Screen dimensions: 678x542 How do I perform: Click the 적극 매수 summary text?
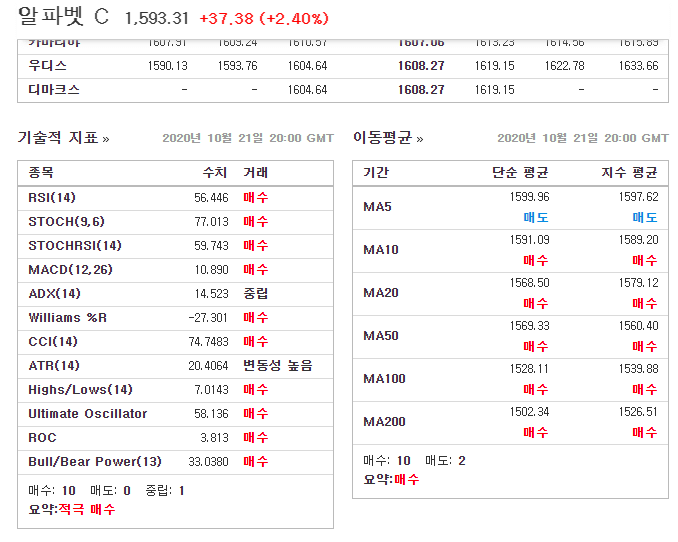(x=86, y=509)
